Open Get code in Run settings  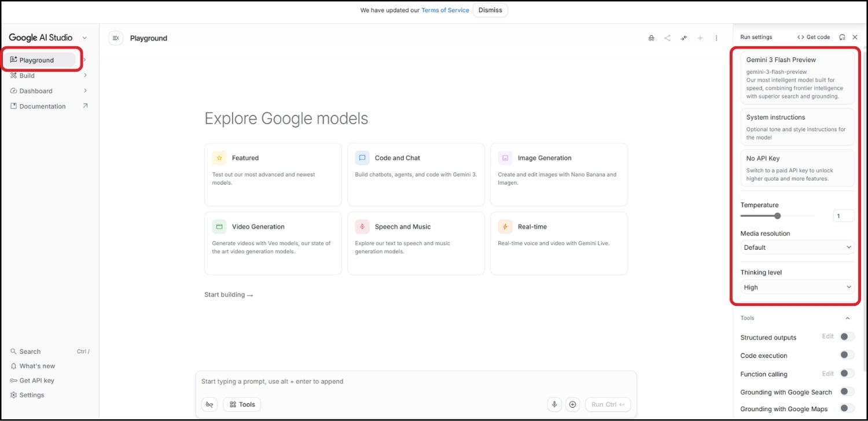point(813,36)
